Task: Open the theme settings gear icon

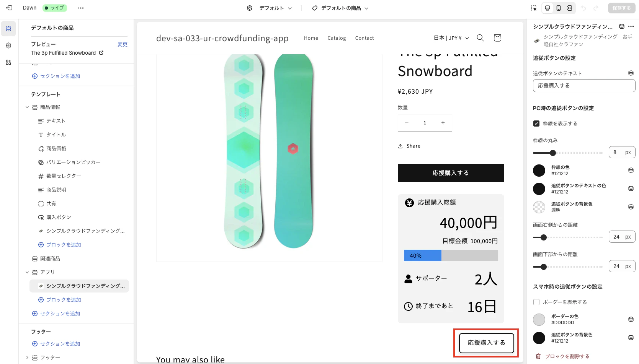Action: click(x=8, y=45)
